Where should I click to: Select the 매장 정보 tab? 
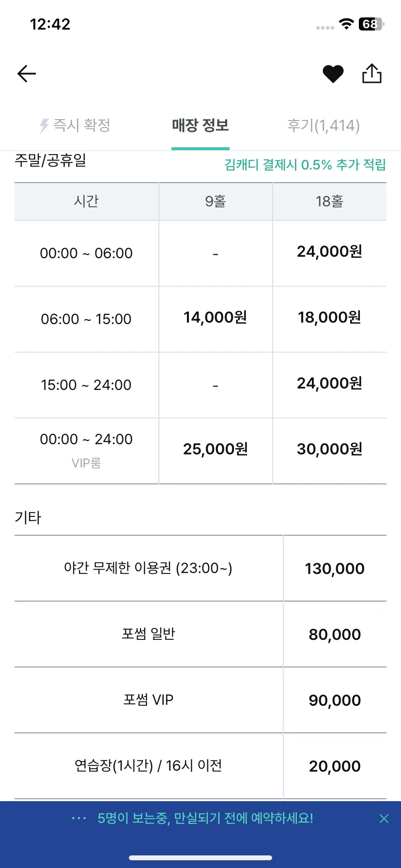[x=200, y=125]
